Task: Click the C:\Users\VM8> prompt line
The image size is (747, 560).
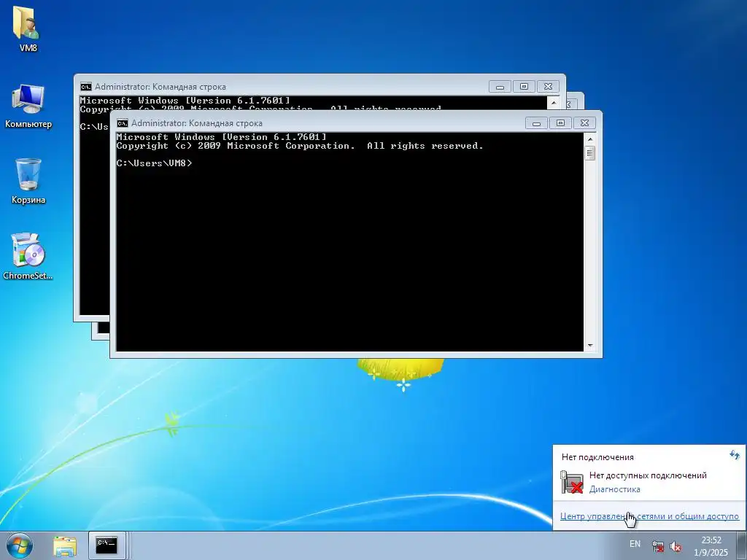Action: [x=154, y=163]
